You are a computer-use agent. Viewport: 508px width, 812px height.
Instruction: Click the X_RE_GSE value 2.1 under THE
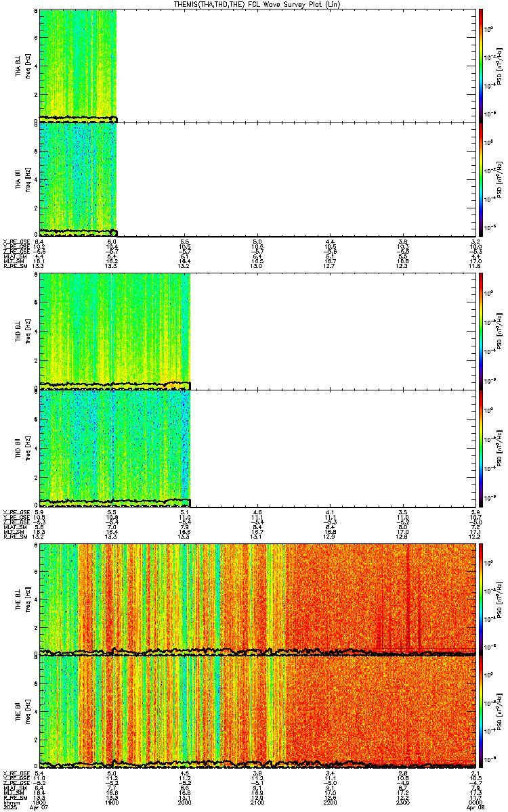tap(475, 773)
